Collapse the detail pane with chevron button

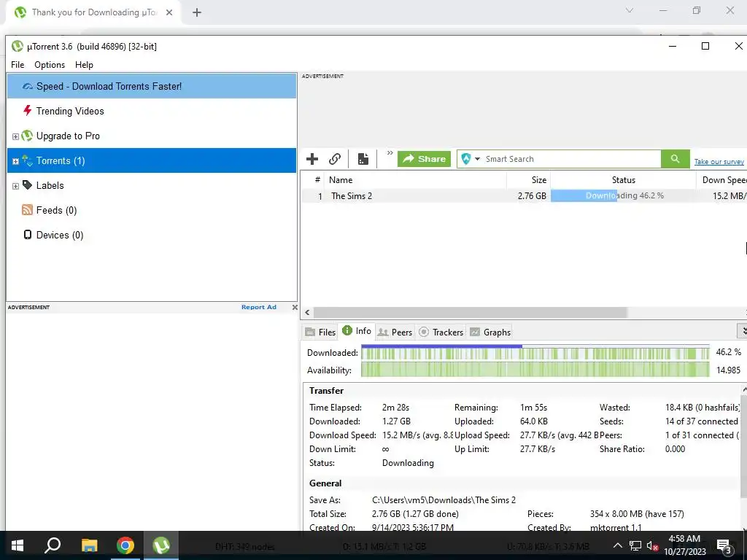[742, 330]
